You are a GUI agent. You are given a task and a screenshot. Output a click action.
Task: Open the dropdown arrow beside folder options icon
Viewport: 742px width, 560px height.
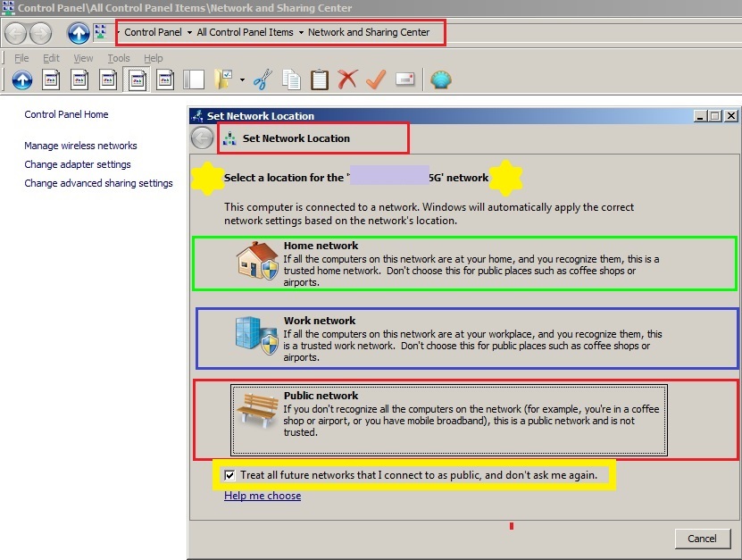(x=242, y=80)
